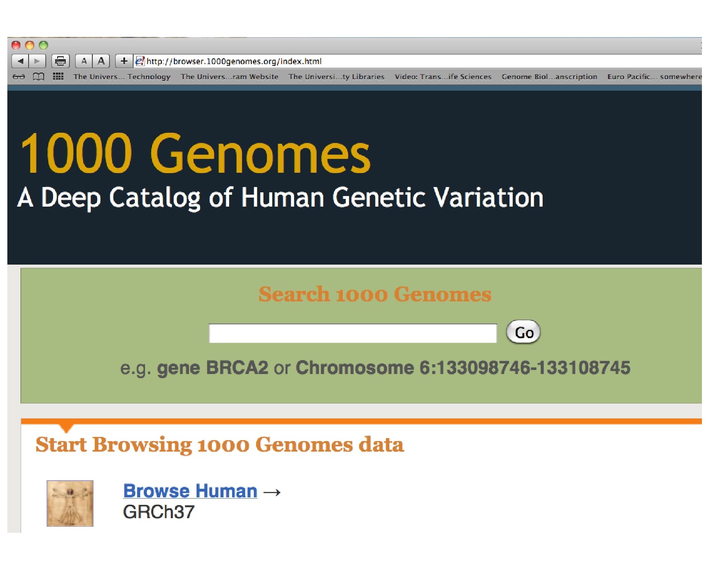Viewport: 706px width, 588px height.
Task: Increase text size with large A button
Action: click(x=101, y=61)
